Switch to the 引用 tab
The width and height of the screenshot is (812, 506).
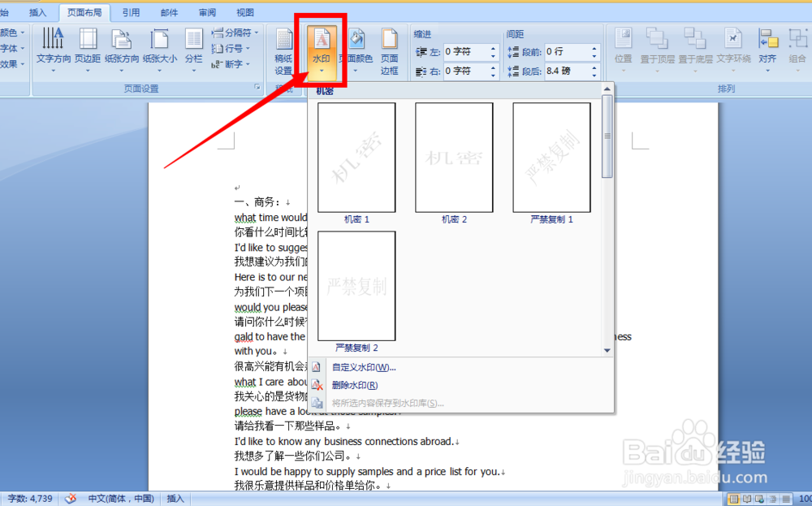pyautogui.click(x=131, y=12)
